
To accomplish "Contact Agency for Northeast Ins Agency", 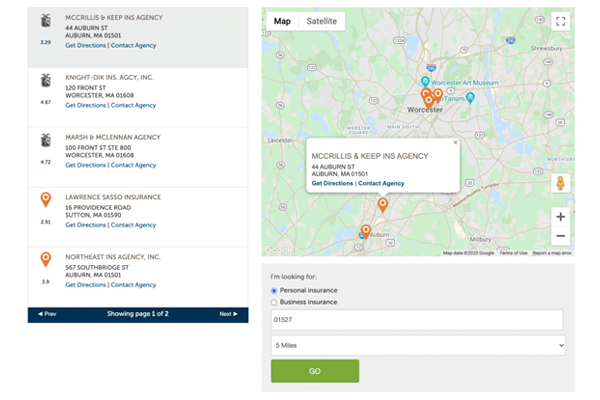I will (134, 285).
